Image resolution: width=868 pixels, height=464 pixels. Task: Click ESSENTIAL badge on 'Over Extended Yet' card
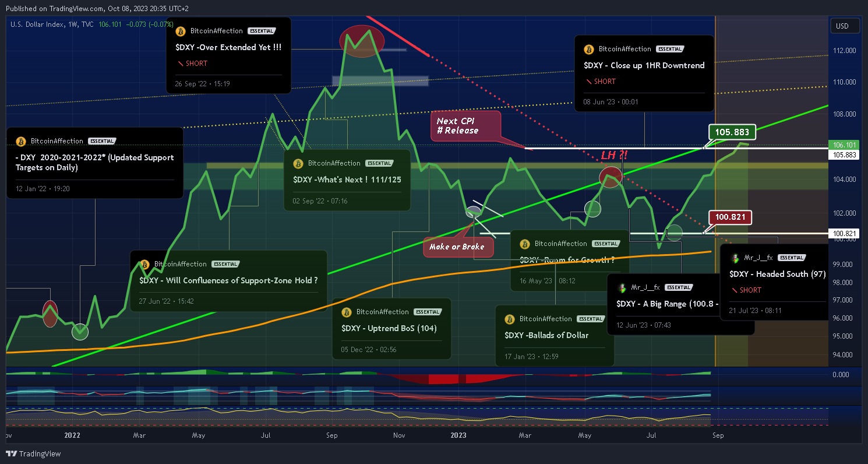[261, 31]
